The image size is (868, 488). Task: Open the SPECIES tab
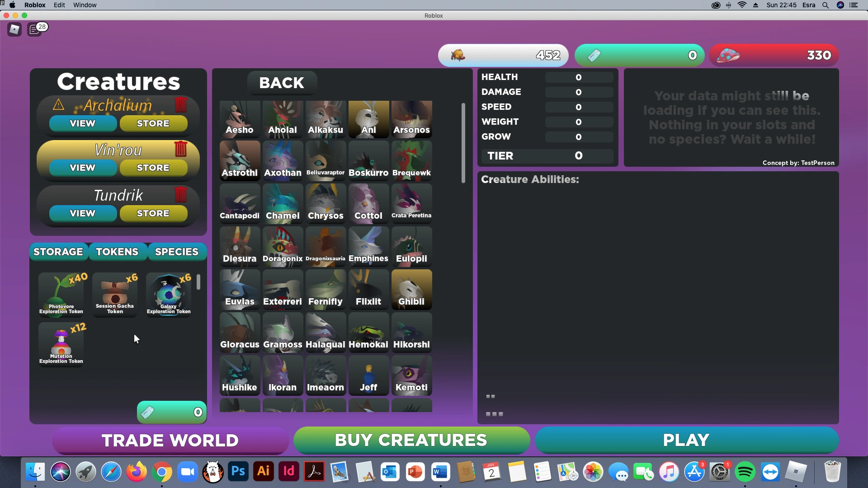pos(177,252)
